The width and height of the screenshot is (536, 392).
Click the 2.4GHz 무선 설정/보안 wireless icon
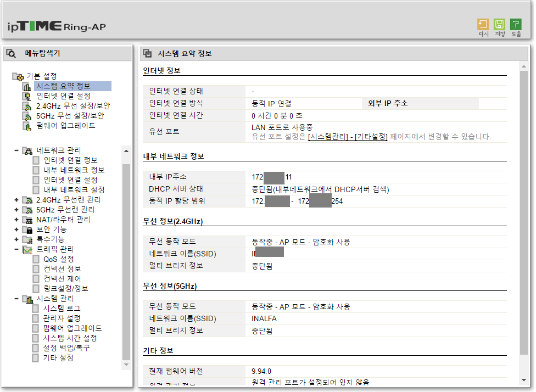(27, 107)
